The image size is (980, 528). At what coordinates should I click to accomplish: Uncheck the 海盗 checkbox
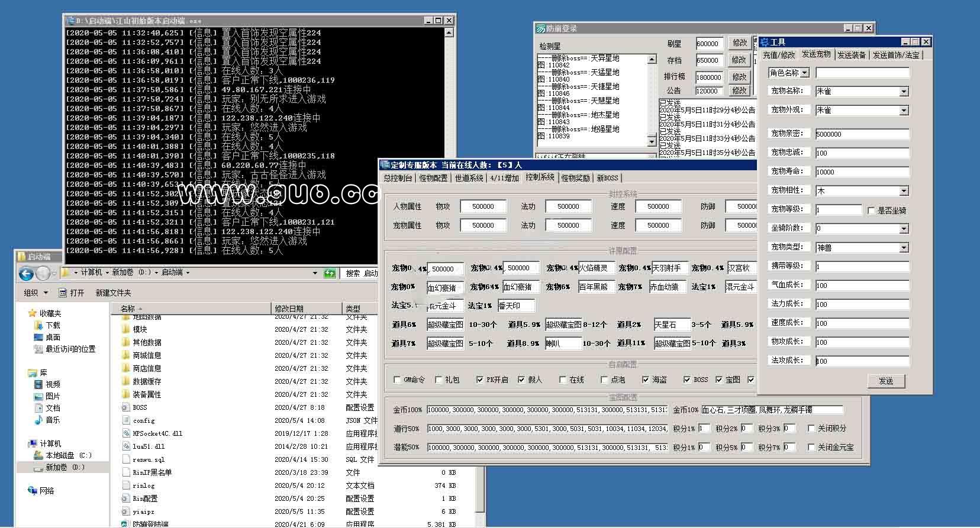(x=646, y=380)
